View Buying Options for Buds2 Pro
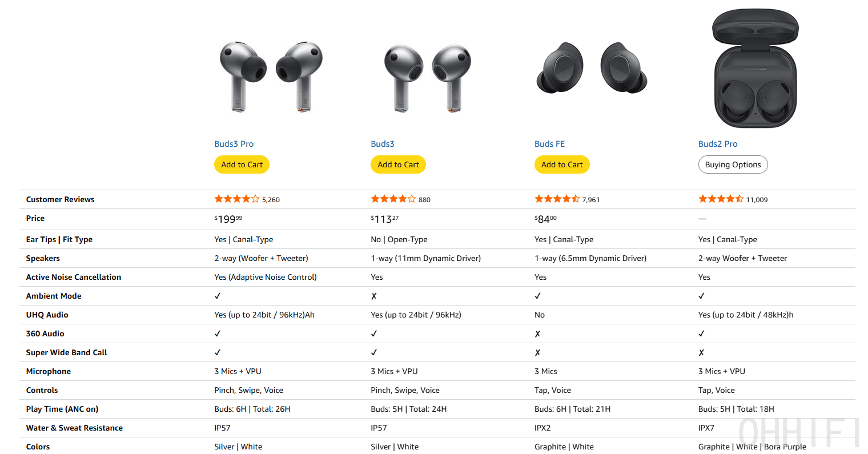This screenshot has height=454, width=868. coord(733,164)
